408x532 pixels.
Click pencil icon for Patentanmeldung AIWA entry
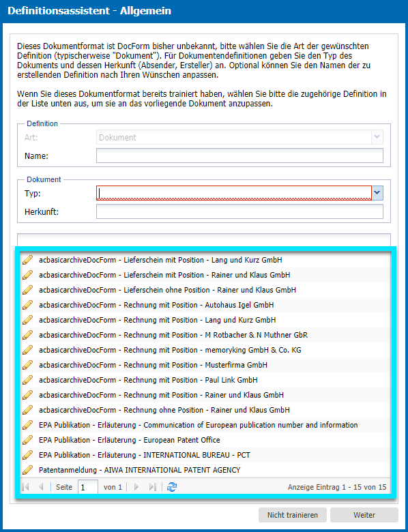point(27,470)
